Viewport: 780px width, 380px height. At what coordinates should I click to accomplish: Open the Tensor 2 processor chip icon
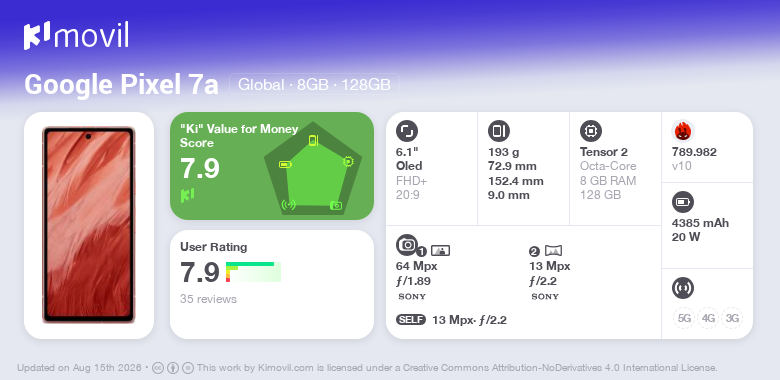(x=591, y=131)
